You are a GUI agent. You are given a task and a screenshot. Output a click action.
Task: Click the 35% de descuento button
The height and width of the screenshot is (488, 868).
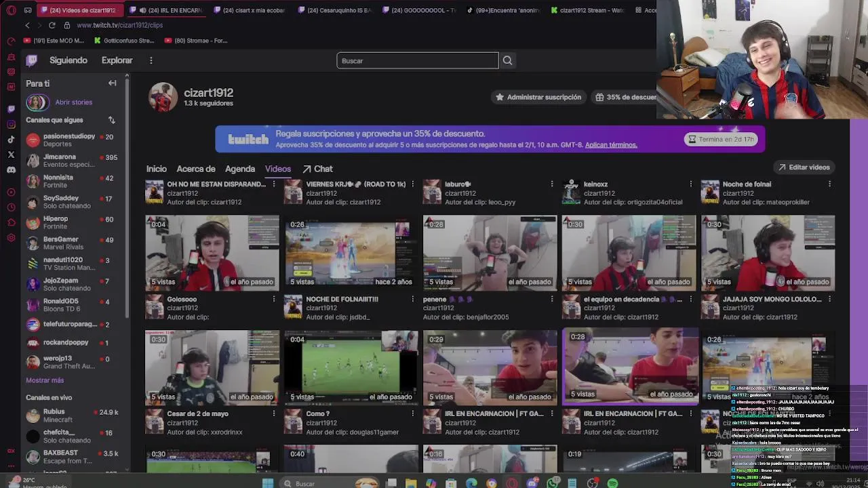pos(625,97)
